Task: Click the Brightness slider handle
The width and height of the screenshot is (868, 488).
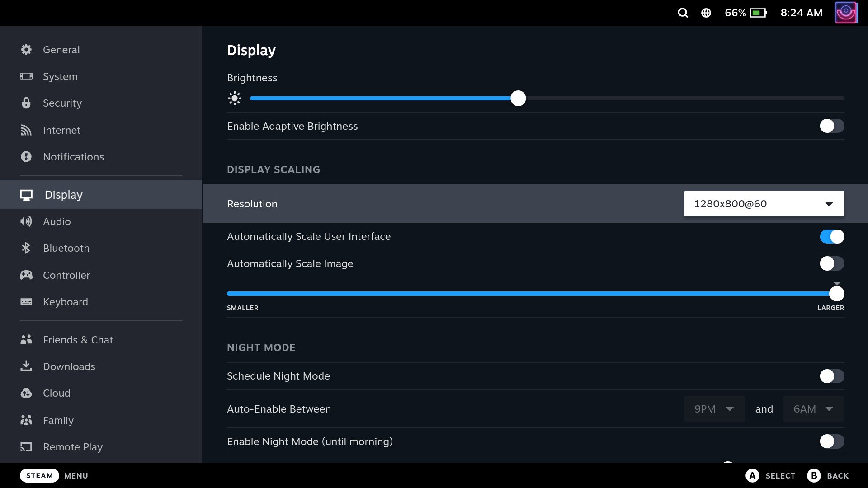Action: (518, 99)
